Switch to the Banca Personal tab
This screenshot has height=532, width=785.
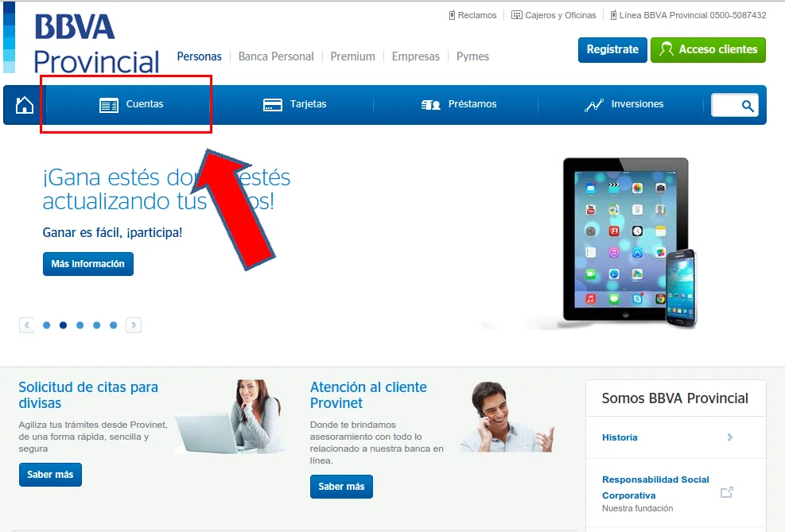pos(276,56)
